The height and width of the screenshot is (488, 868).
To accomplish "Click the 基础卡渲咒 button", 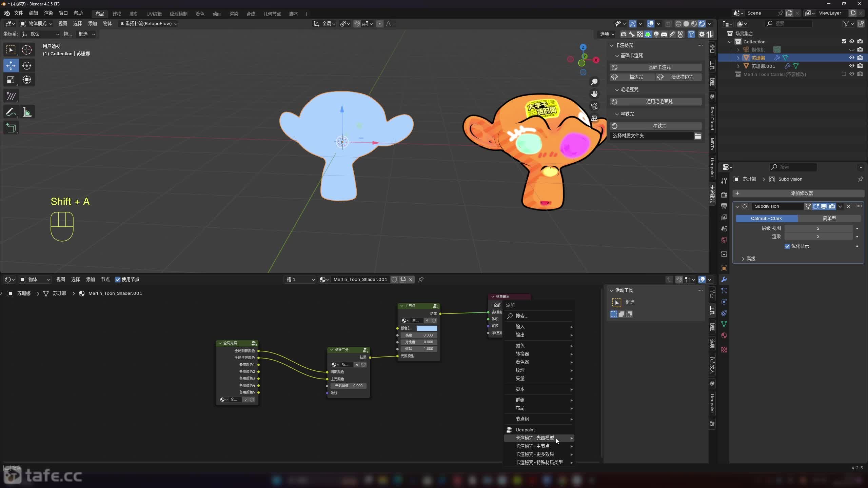I will [x=659, y=67].
